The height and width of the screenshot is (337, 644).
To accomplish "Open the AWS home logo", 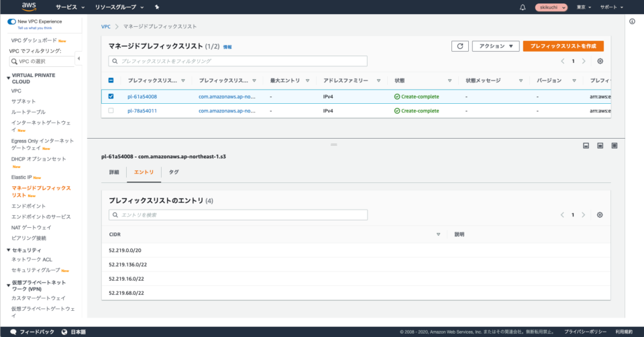I will pyautogui.click(x=29, y=7).
